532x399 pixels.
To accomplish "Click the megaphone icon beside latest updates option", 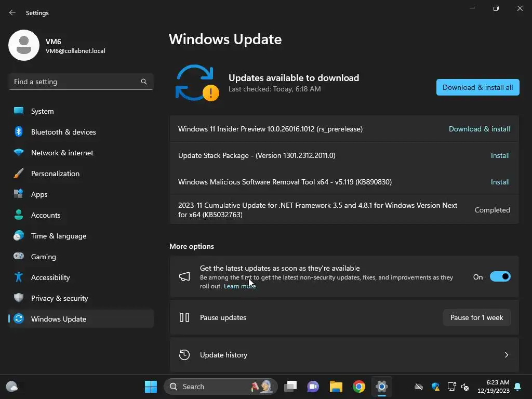I will [184, 276].
